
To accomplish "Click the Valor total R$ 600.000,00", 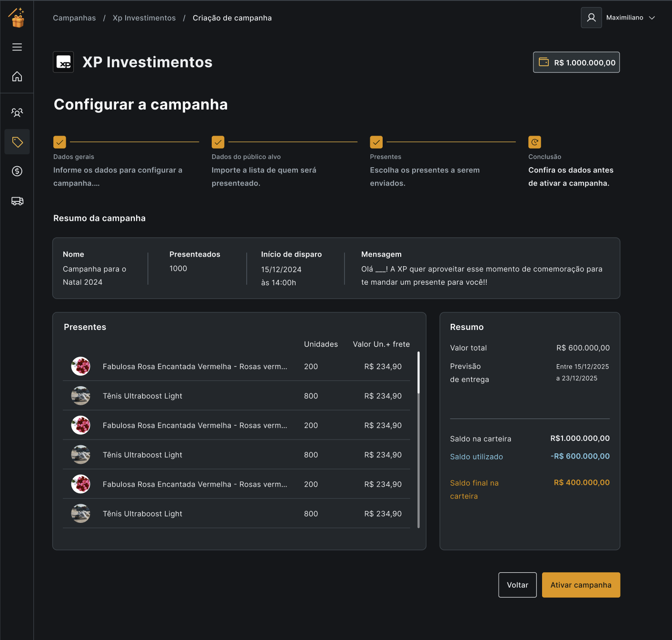I will coord(583,348).
